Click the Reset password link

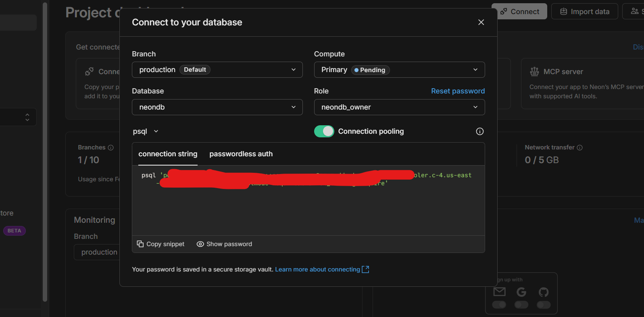coord(458,91)
